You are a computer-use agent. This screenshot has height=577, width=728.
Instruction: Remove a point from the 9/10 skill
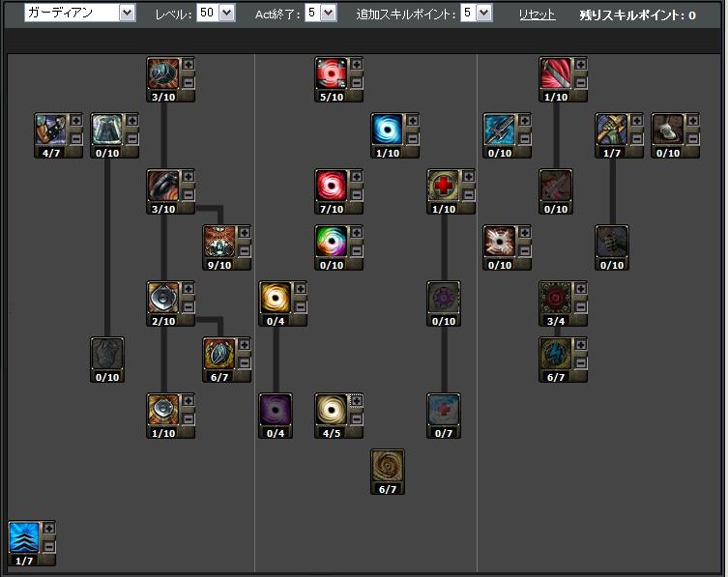[x=245, y=251]
